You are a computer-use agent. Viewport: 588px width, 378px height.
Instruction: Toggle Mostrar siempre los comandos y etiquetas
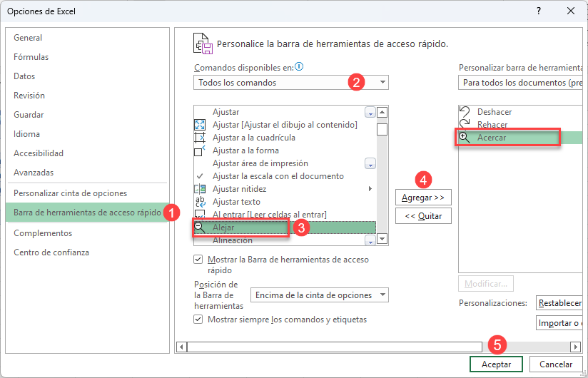[198, 320]
